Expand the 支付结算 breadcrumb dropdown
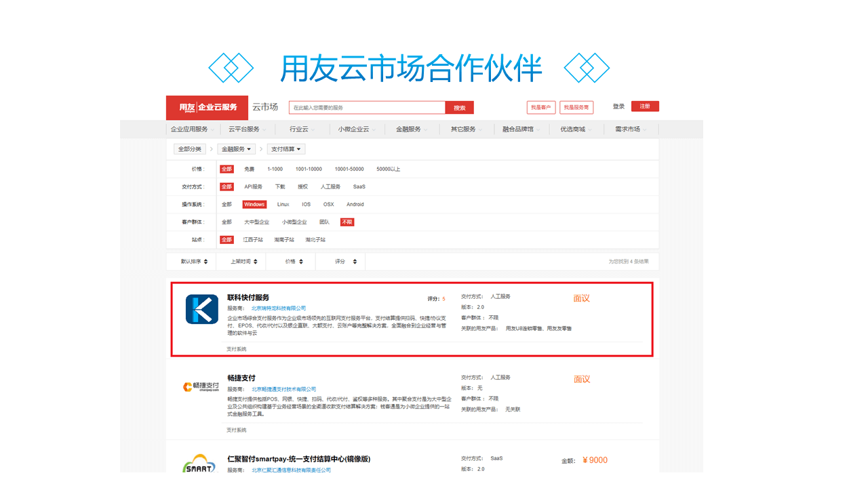Image resolution: width=868 pixels, height=488 pixels. point(286,149)
